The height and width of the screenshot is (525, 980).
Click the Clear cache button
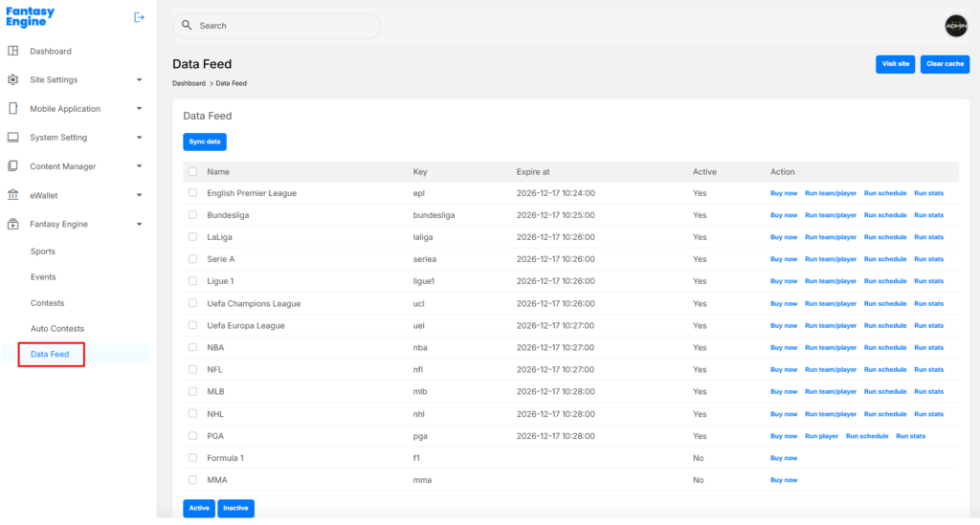coord(945,64)
